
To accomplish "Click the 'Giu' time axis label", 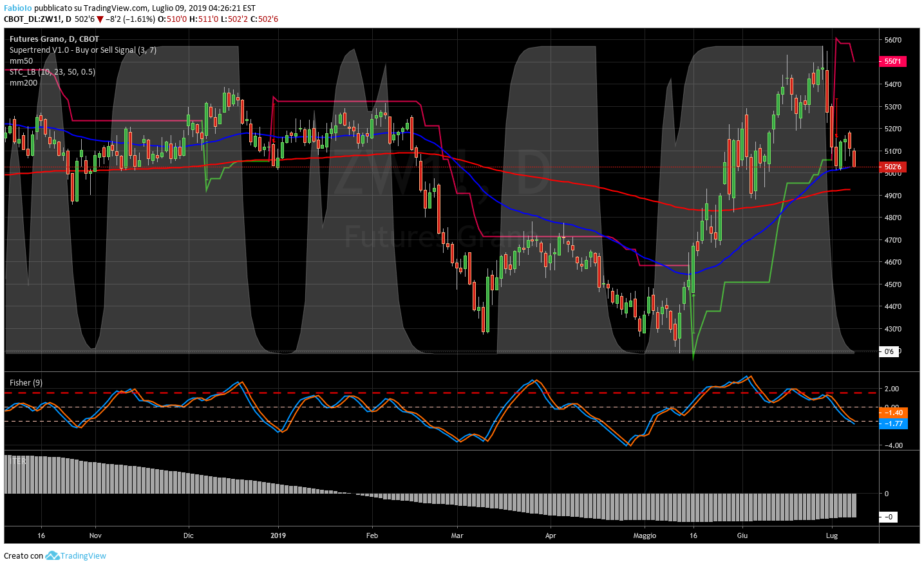I will point(742,535).
